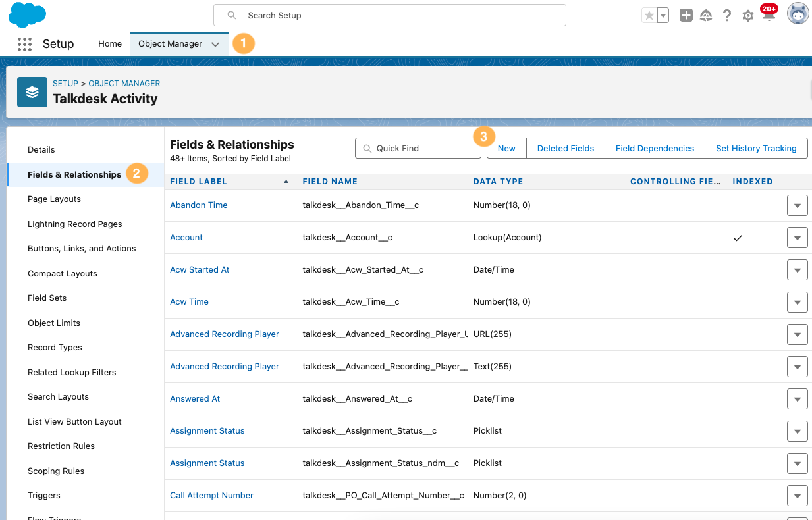Open the user profile avatar
The width and height of the screenshot is (812, 520).
(798, 14)
